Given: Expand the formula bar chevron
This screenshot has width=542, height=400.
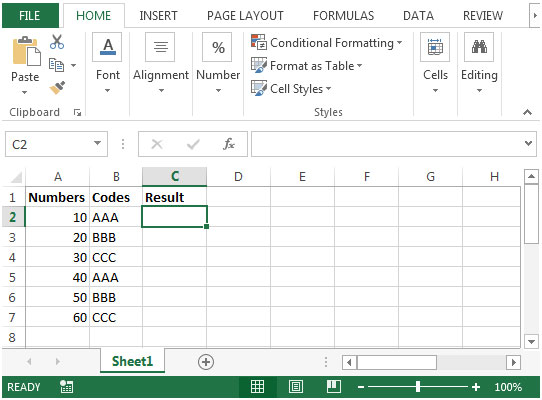Looking at the screenshot, I should pyautogui.click(x=528, y=143).
